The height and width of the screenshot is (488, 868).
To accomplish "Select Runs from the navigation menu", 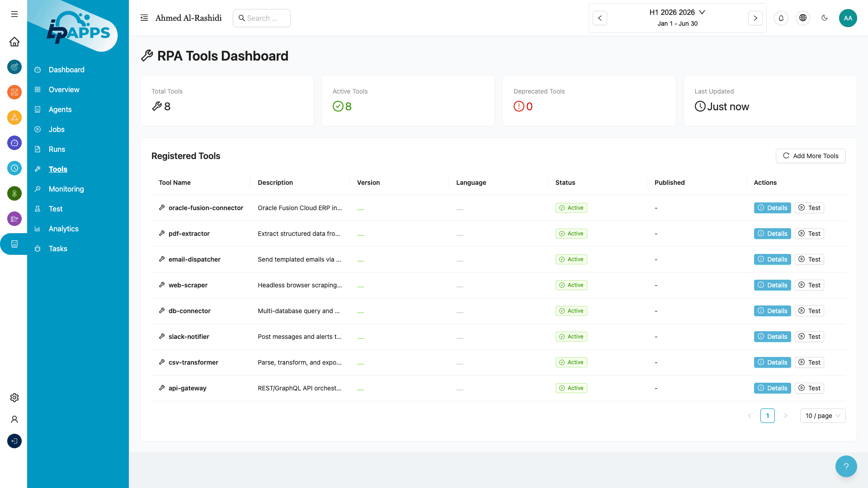I will pyautogui.click(x=57, y=149).
